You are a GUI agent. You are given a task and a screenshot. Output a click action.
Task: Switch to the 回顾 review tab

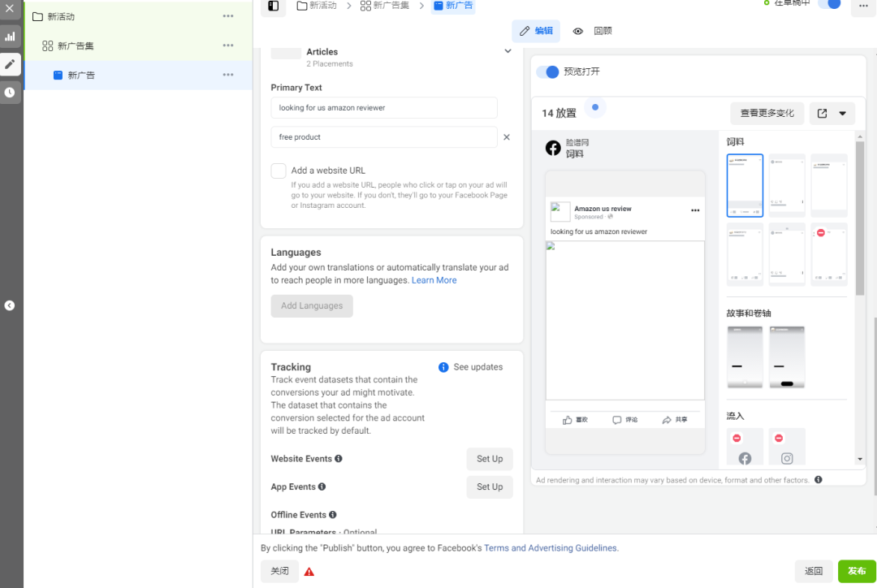[592, 31]
